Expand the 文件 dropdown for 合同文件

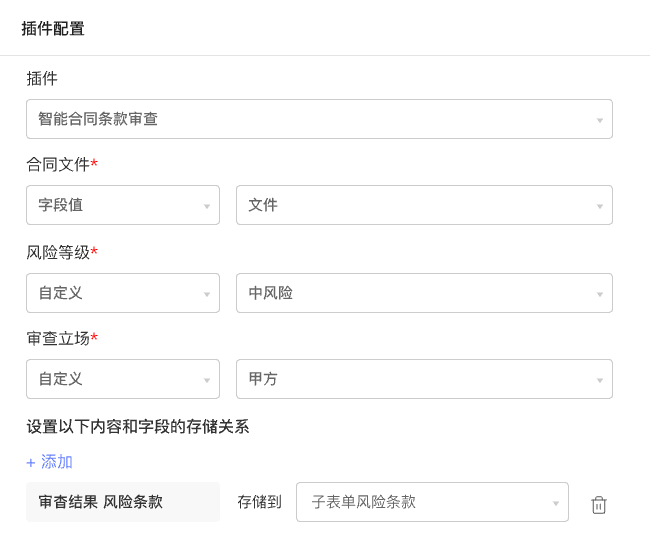pyautogui.click(x=423, y=205)
